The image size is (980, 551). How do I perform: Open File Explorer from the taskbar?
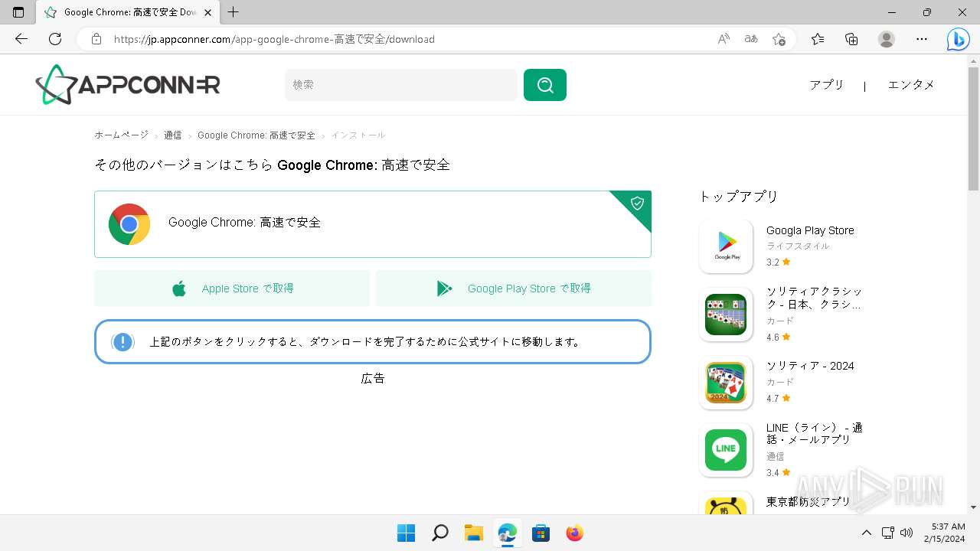473,533
